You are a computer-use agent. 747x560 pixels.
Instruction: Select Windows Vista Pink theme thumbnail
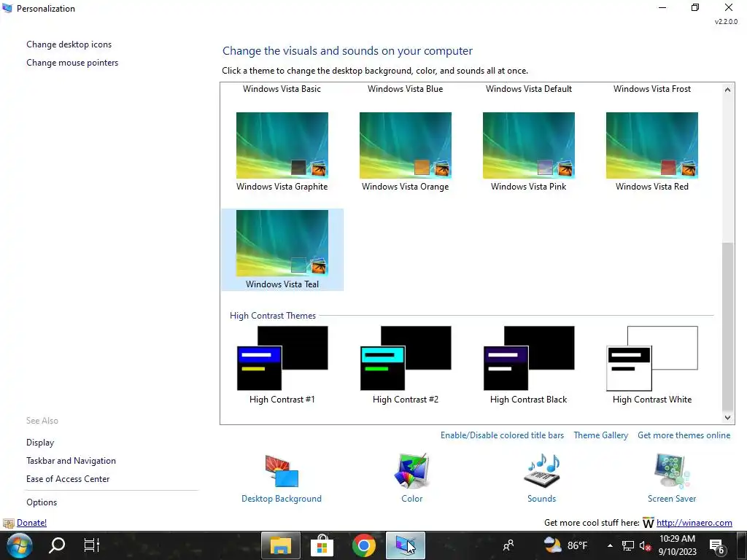pos(529,145)
